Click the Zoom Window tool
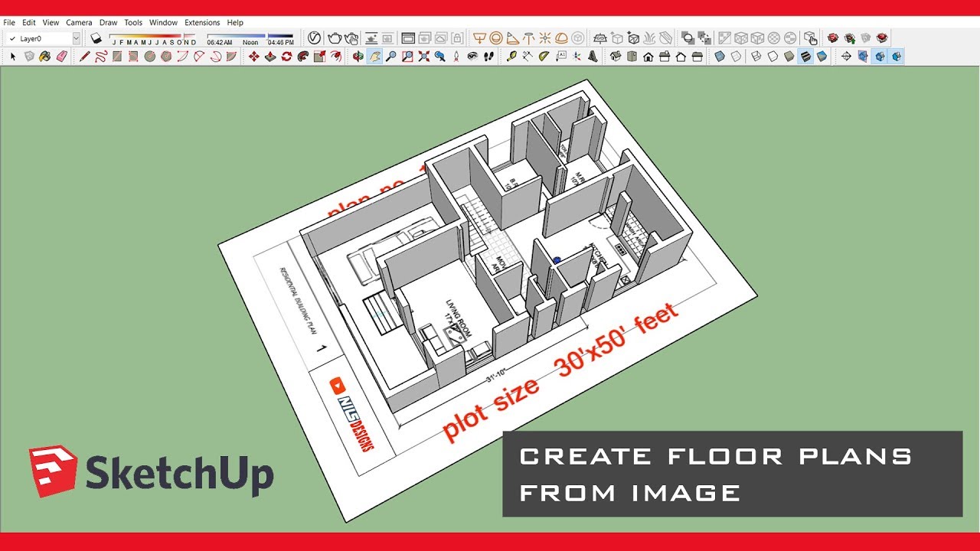Image resolution: width=980 pixels, height=551 pixels. pos(407,57)
